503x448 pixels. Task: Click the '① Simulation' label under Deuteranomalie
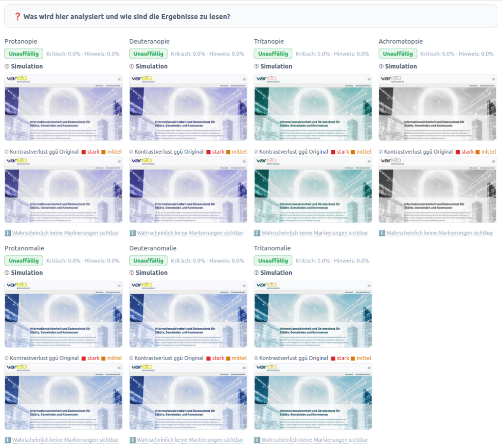[x=148, y=273]
